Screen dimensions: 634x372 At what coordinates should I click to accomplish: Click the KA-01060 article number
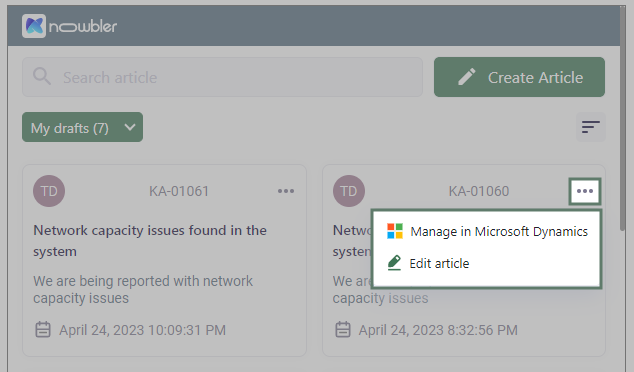point(479,191)
